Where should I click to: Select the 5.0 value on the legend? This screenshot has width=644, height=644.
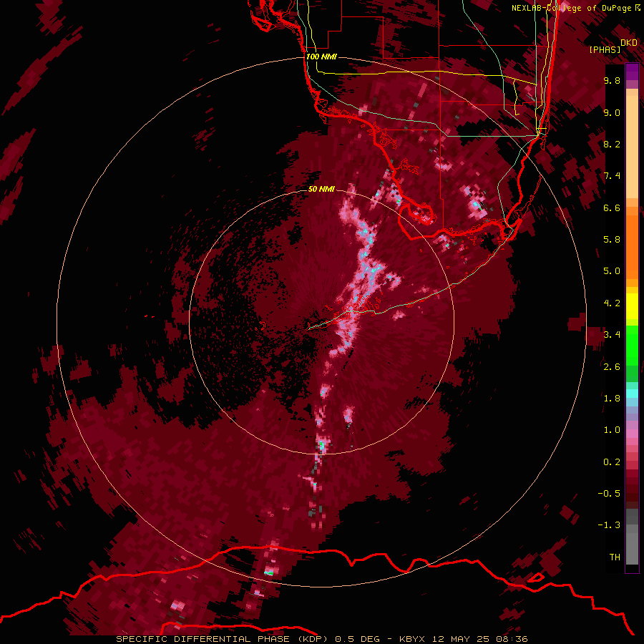[x=612, y=271]
